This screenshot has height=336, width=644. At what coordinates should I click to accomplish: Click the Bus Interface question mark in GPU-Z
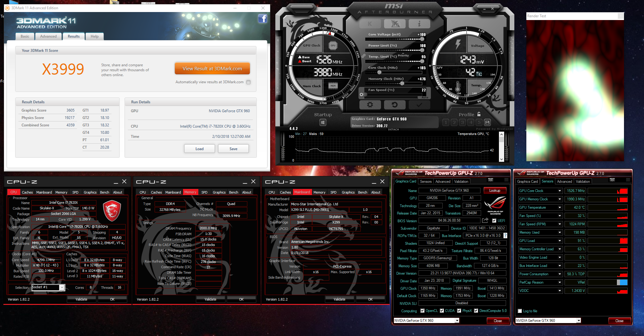(505, 236)
